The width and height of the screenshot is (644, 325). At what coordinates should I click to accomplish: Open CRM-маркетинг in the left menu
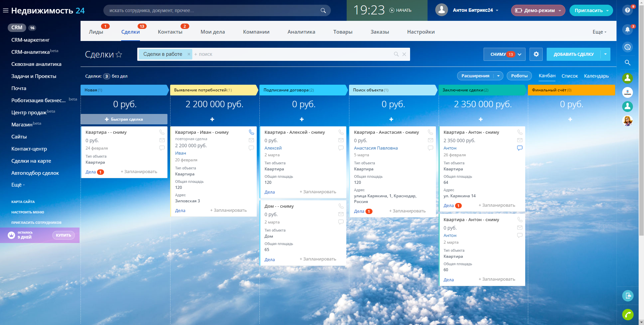(31, 40)
